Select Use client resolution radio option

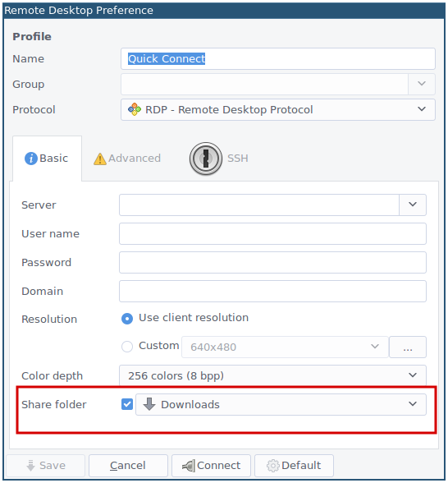(127, 319)
